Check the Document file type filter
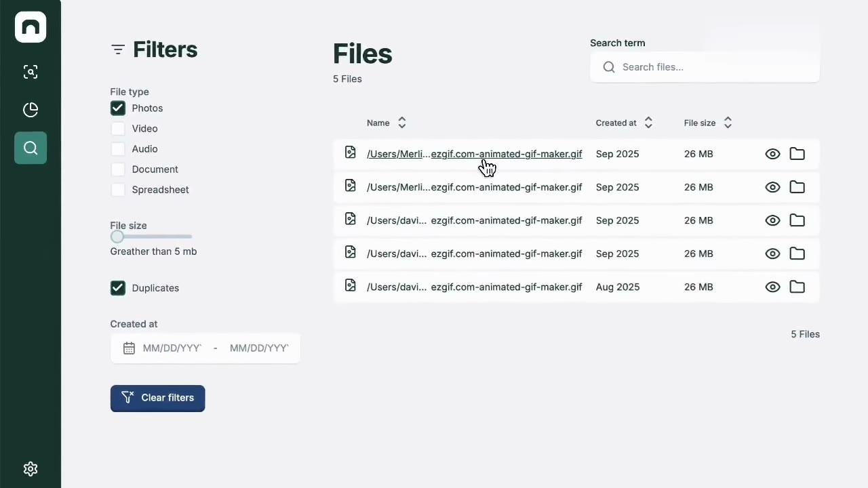The image size is (868, 488). pyautogui.click(x=118, y=169)
